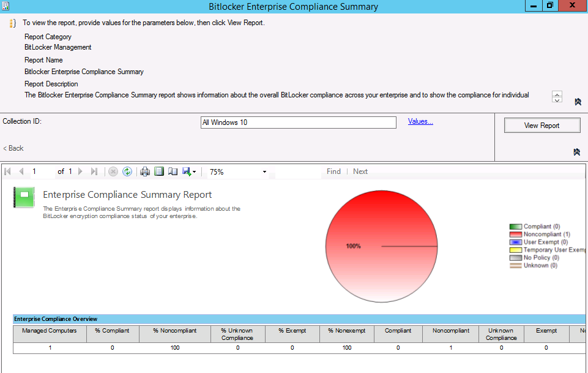Viewport: 588px width, 373px height.
Task: Print the report
Action: pos(145,171)
